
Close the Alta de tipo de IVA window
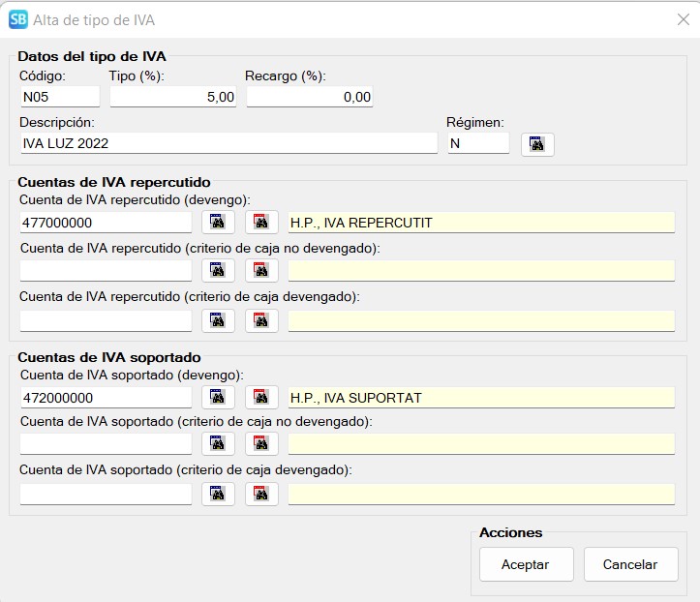683,19
